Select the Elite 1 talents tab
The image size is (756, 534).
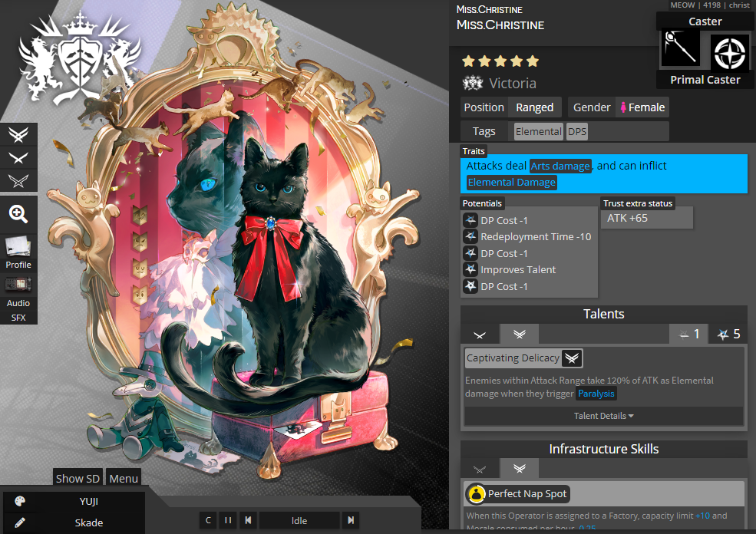tap(480, 334)
